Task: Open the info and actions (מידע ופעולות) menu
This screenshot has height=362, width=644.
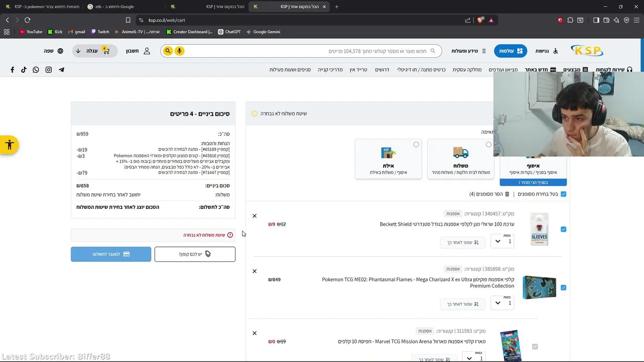Action: (x=468, y=51)
